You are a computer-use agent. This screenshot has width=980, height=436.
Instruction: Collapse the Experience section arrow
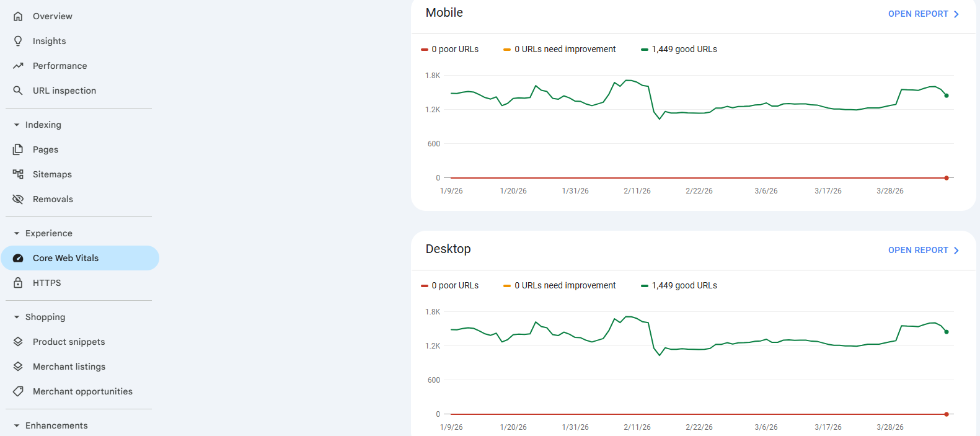17,233
